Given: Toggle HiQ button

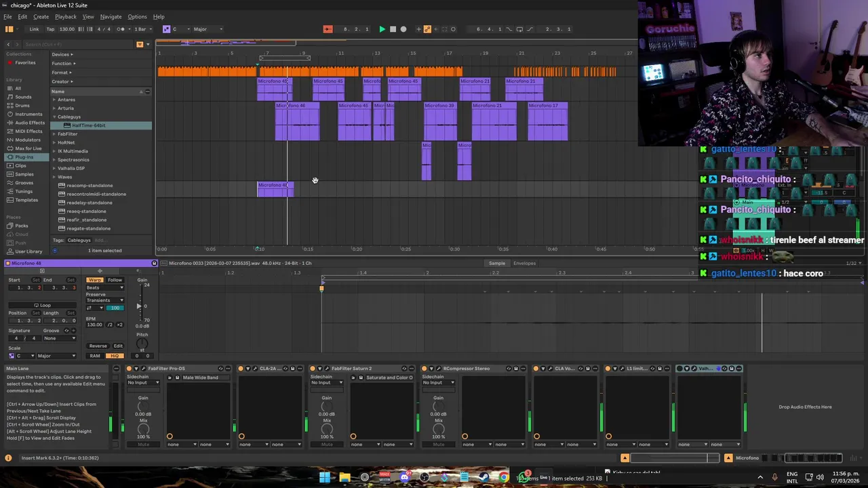Looking at the screenshot, I should coord(114,356).
